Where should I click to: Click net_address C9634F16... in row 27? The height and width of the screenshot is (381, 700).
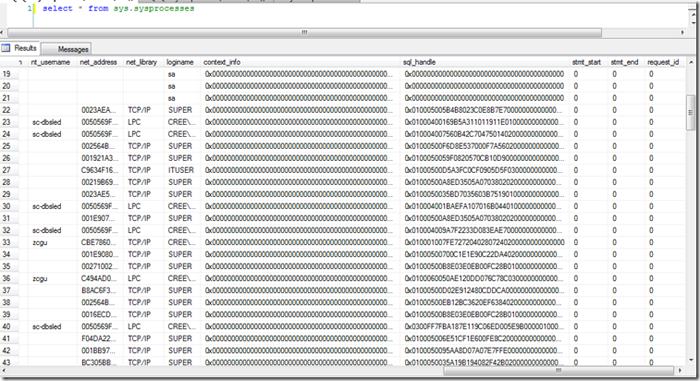(x=100, y=170)
